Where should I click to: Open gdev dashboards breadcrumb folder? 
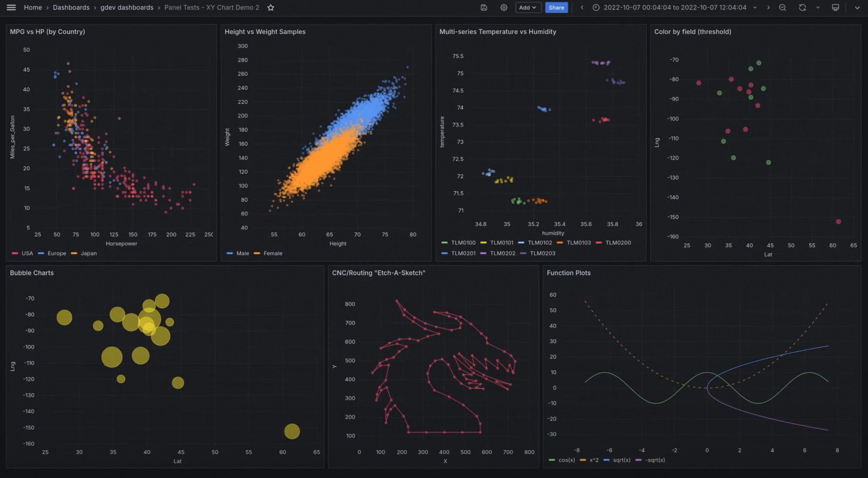[x=127, y=7]
